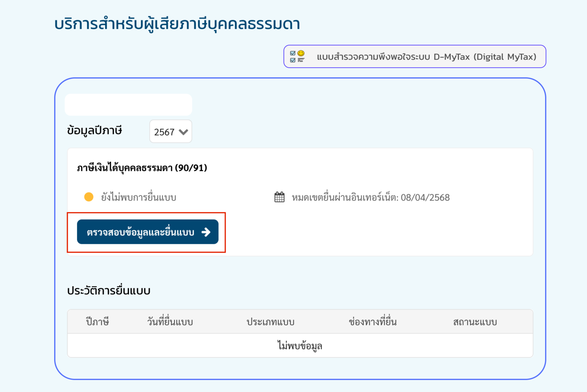Click the ตรวจสอบข้อมูลและยื่นแบบ button
The image size is (587, 392).
click(x=148, y=232)
